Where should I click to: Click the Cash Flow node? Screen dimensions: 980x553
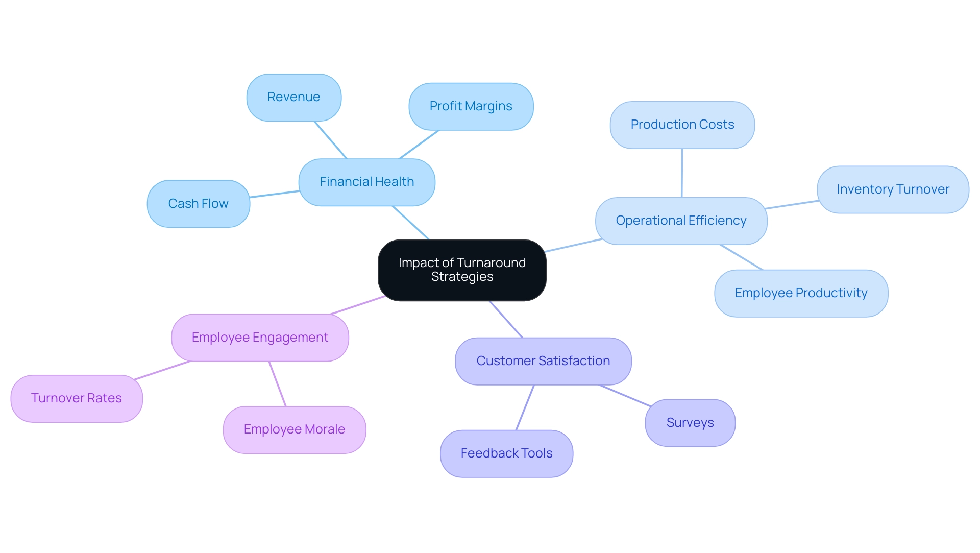click(x=198, y=204)
